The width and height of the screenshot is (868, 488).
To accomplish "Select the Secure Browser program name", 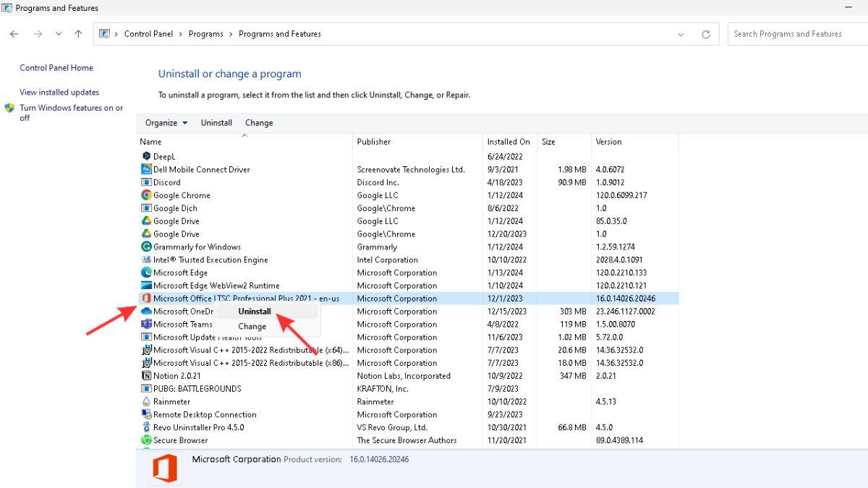I will 180,440.
